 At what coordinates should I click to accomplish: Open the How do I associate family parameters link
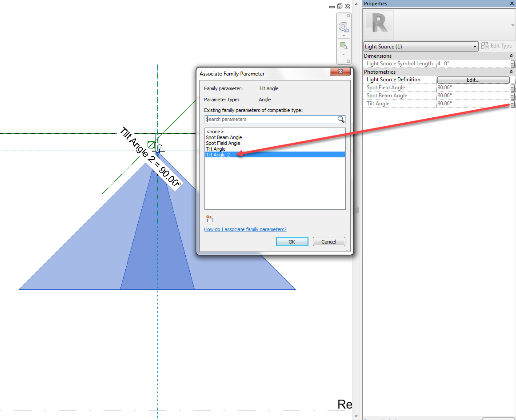tap(245, 229)
